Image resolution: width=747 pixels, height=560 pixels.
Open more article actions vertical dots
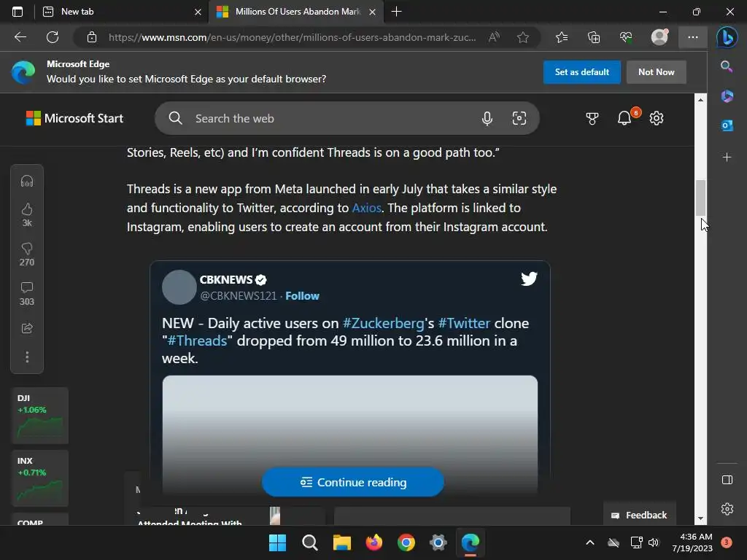coord(27,357)
